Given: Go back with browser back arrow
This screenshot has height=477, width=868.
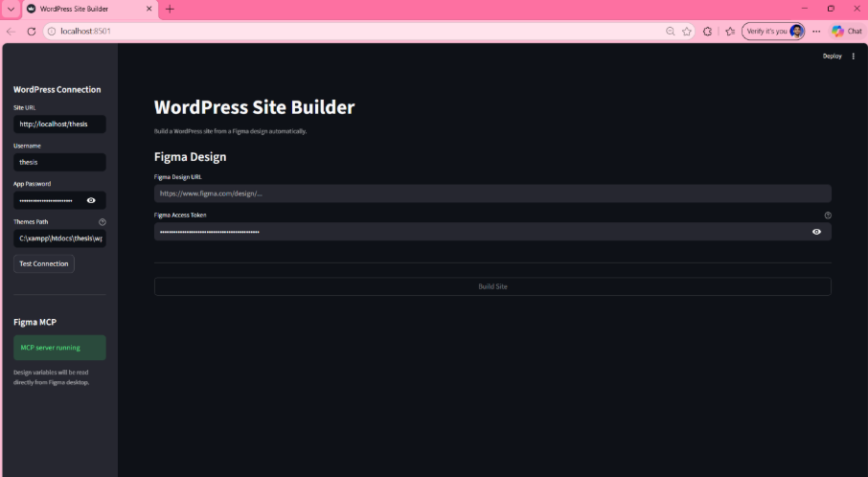Looking at the screenshot, I should 11,32.
